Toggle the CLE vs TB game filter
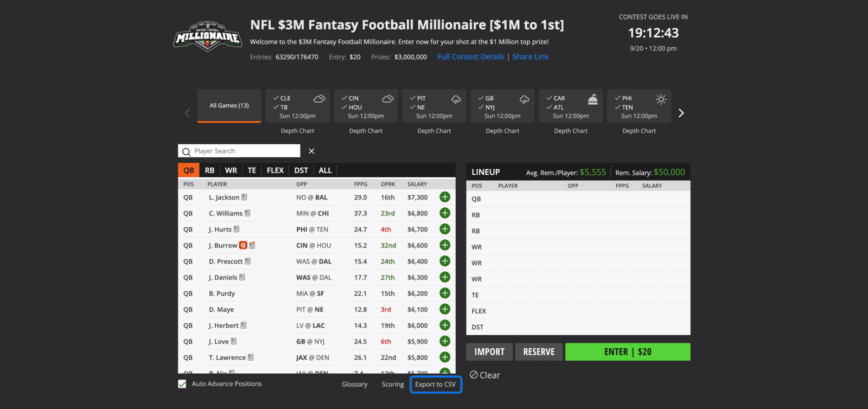 click(297, 106)
